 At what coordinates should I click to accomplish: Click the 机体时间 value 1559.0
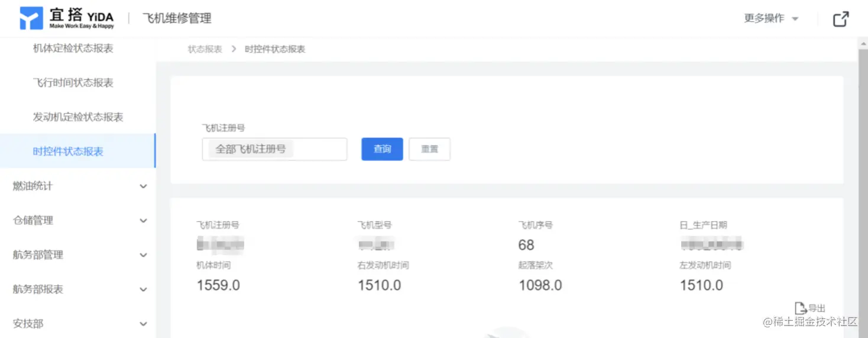coord(218,285)
